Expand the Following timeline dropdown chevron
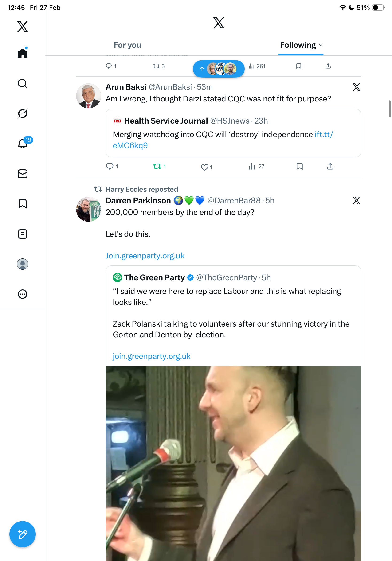The height and width of the screenshot is (561, 392). tap(321, 45)
